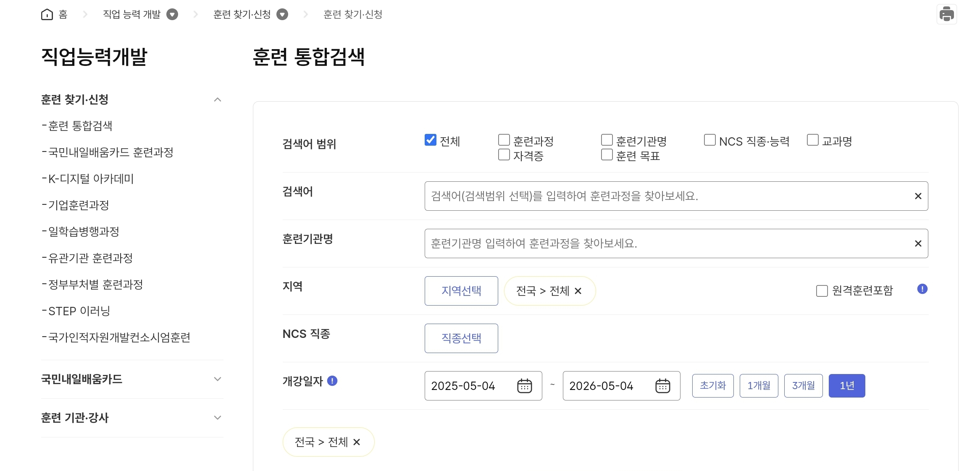980x471 pixels.
Task: Clear the 검색어 field using its X icon
Action: pos(917,196)
